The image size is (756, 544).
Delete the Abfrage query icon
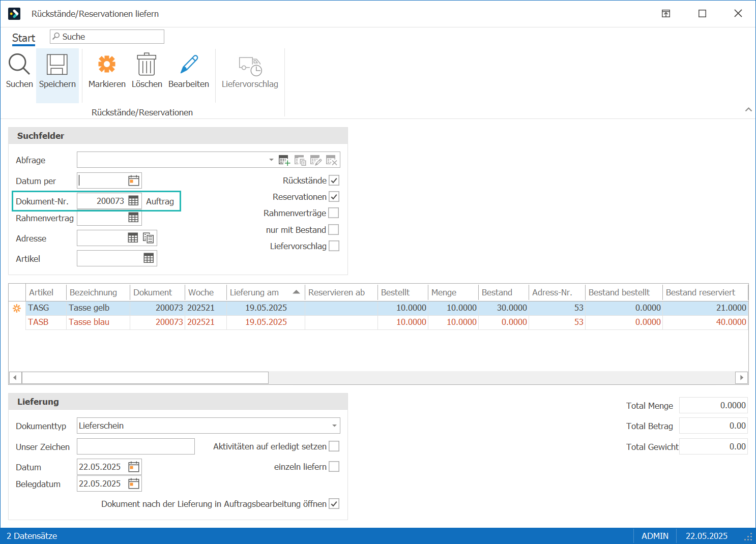pos(332,160)
